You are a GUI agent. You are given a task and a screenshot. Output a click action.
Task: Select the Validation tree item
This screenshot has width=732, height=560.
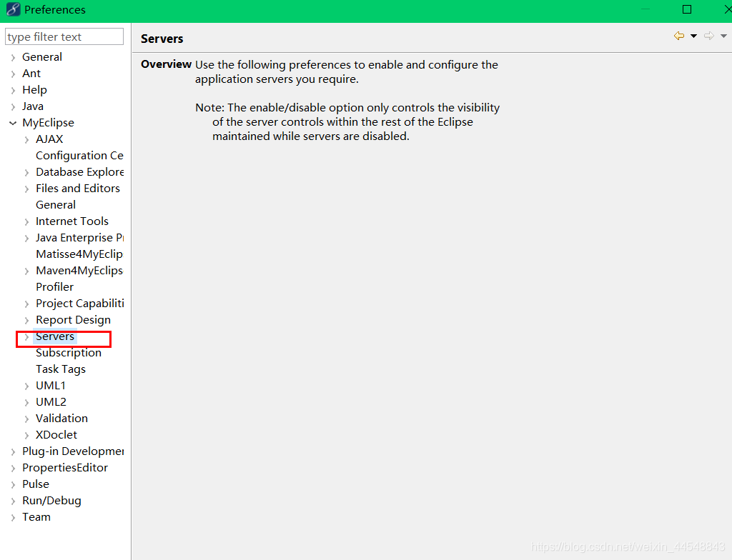click(x=61, y=419)
